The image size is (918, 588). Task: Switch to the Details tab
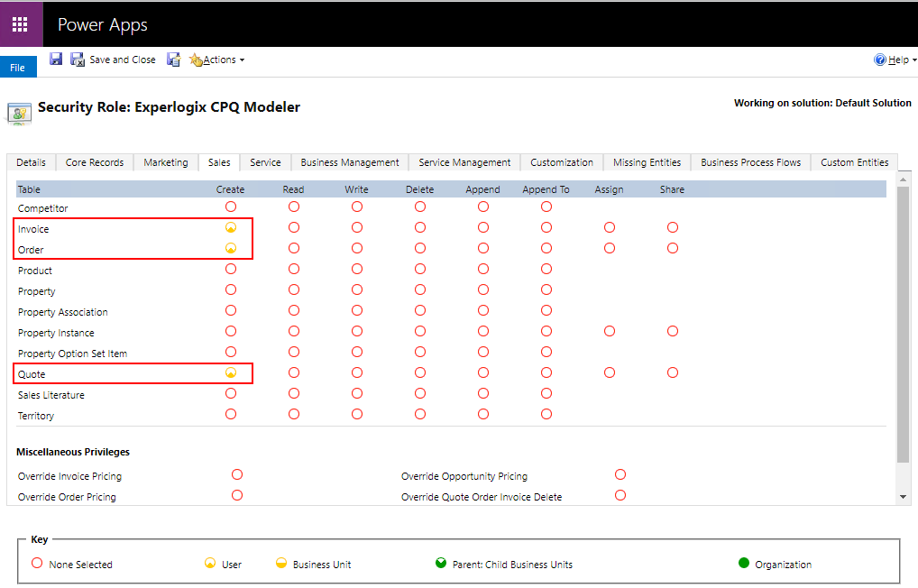[x=31, y=162]
